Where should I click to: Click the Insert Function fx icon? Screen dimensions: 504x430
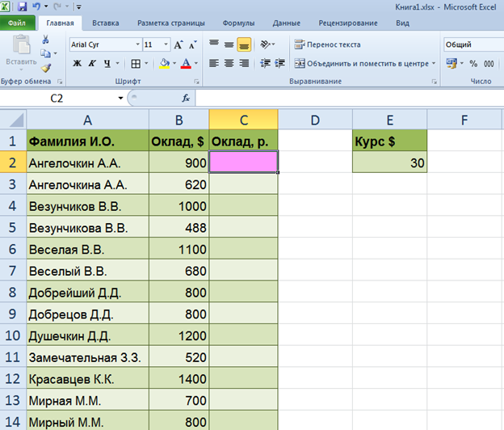[185, 98]
